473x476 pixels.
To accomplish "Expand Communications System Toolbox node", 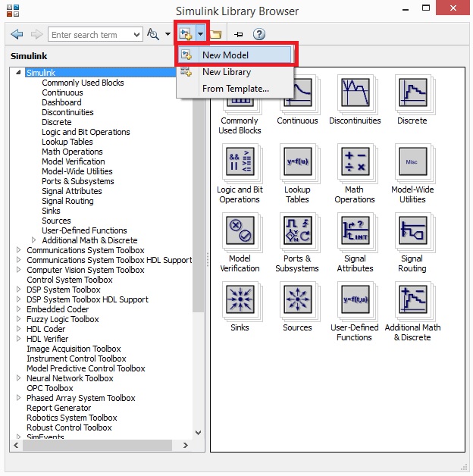I will [x=18, y=250].
